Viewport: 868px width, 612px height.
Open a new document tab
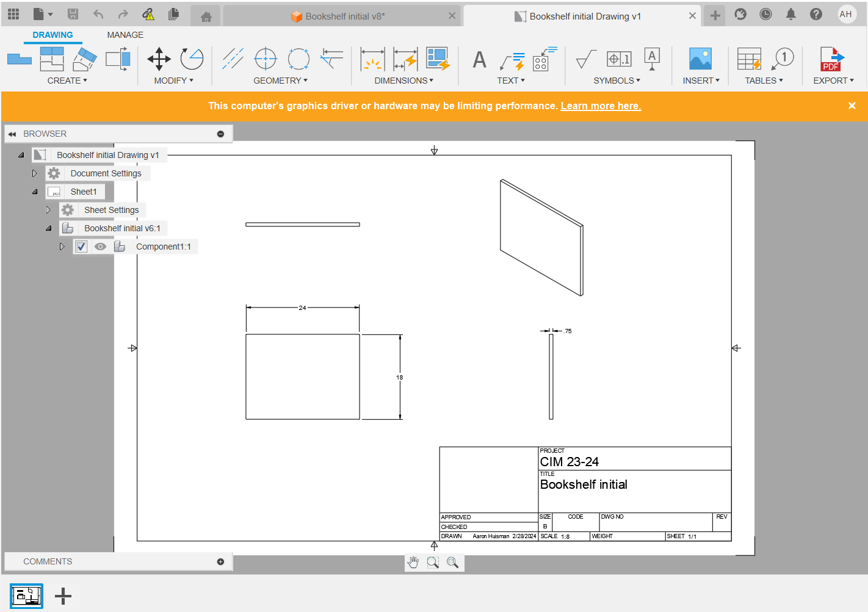[715, 16]
